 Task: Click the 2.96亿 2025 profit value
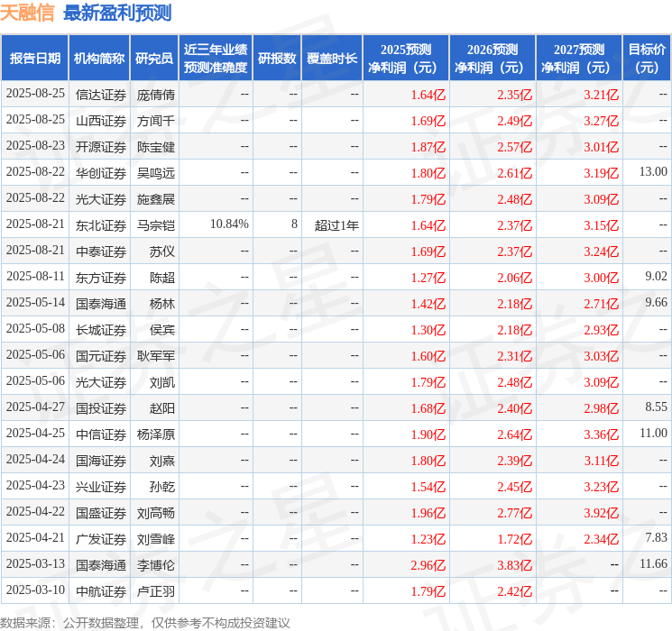(428, 565)
